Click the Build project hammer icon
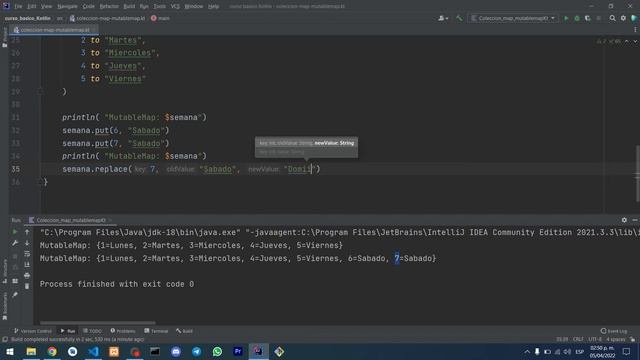 pos(459,18)
